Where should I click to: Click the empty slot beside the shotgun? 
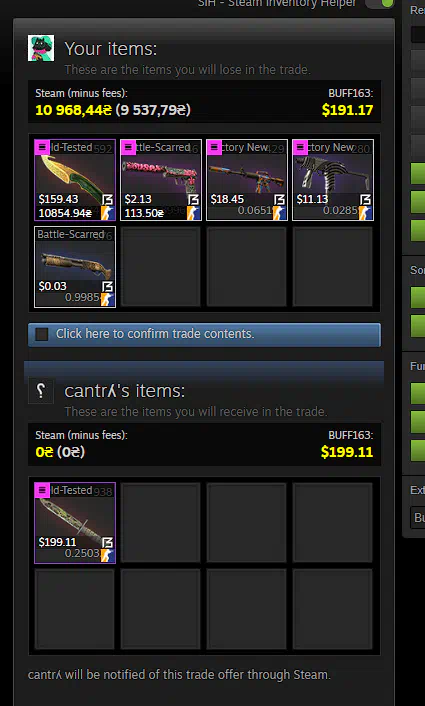click(x=161, y=267)
